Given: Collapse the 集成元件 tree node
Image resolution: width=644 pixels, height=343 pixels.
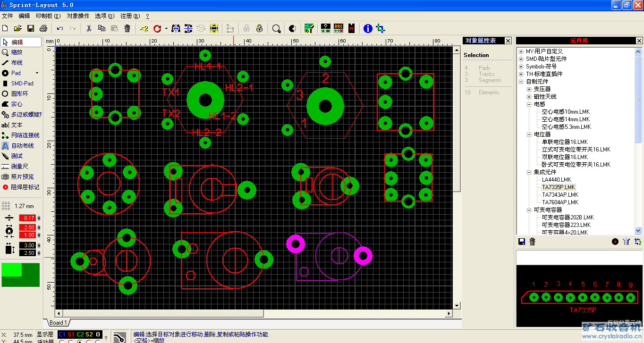Looking at the screenshot, I should click(x=529, y=172).
